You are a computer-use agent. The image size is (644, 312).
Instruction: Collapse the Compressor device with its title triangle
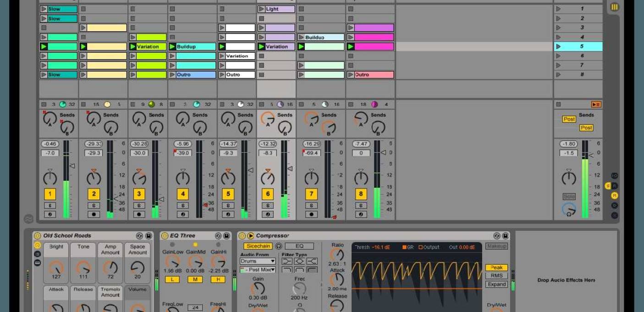[250, 235]
